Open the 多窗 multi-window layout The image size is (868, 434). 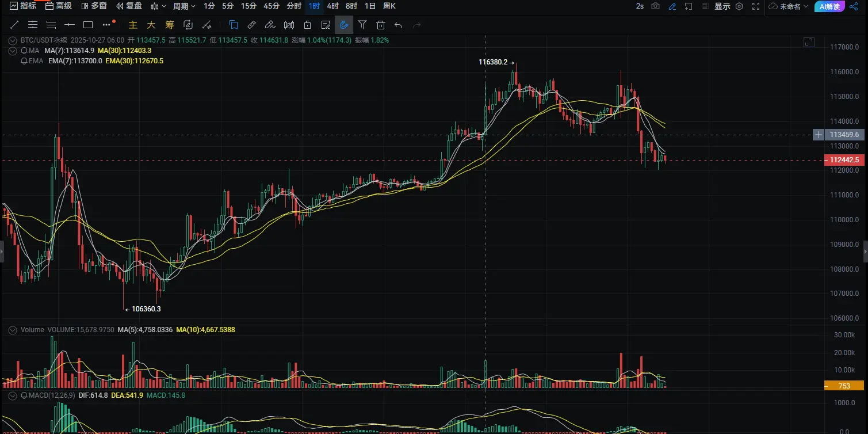tap(94, 6)
